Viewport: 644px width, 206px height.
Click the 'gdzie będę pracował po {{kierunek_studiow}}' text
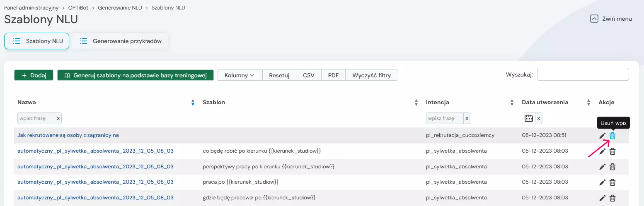pos(259,198)
